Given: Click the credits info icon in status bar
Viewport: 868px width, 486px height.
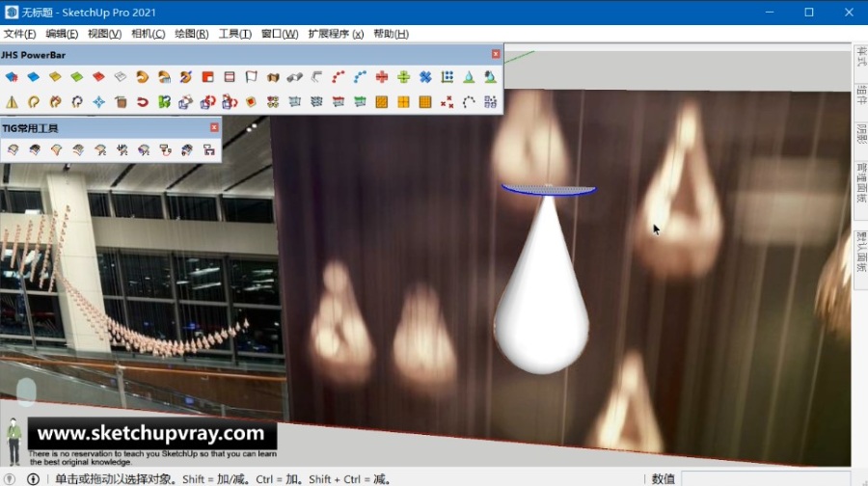Looking at the screenshot, I should [x=33, y=479].
